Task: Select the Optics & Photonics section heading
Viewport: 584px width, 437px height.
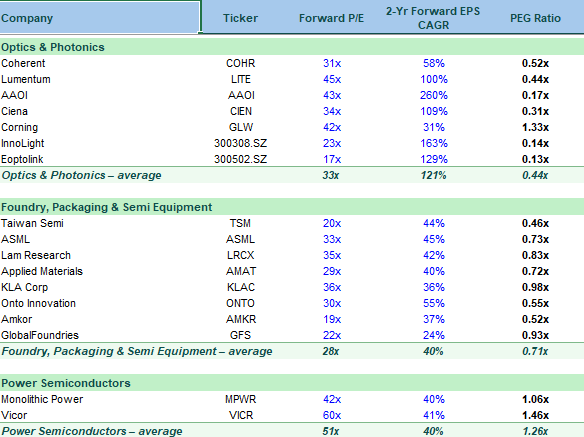Action: [x=53, y=47]
